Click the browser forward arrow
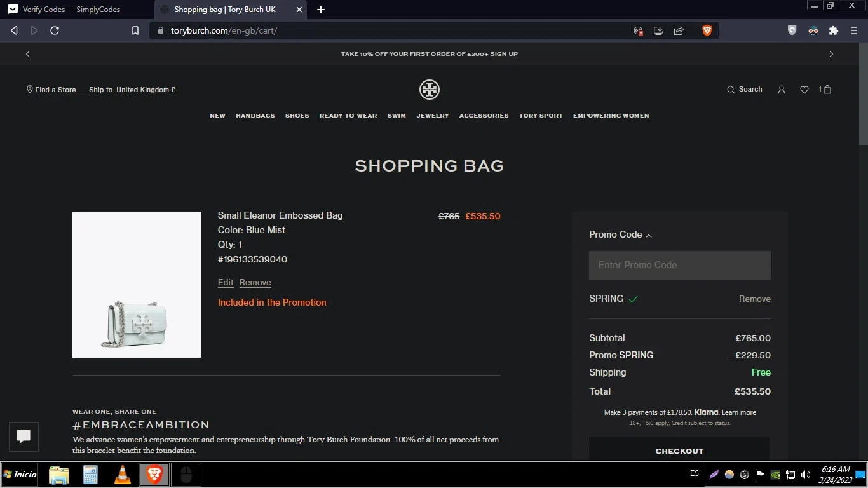868x488 pixels. coord(34,30)
